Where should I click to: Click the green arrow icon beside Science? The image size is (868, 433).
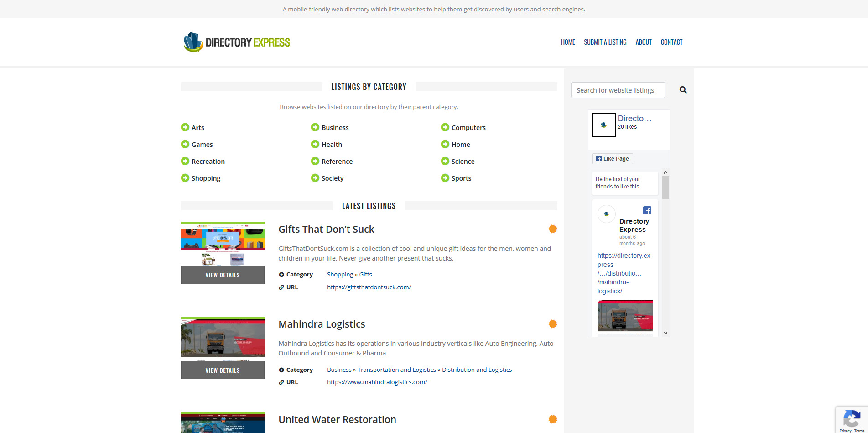point(445,161)
